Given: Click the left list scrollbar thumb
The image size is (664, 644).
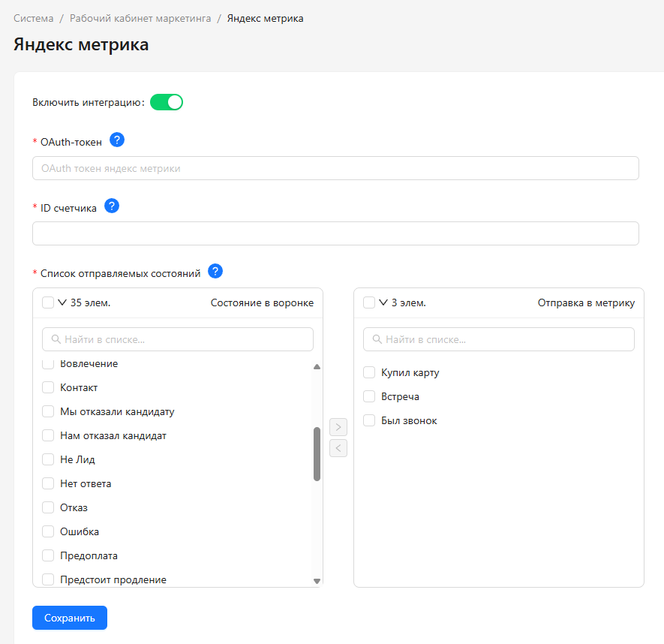Looking at the screenshot, I should [x=317, y=454].
